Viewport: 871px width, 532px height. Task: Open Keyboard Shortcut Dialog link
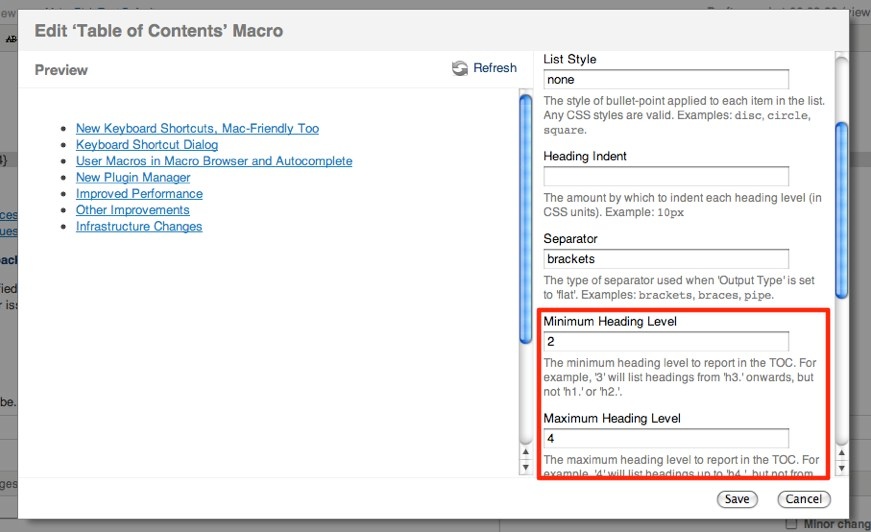pyautogui.click(x=147, y=145)
